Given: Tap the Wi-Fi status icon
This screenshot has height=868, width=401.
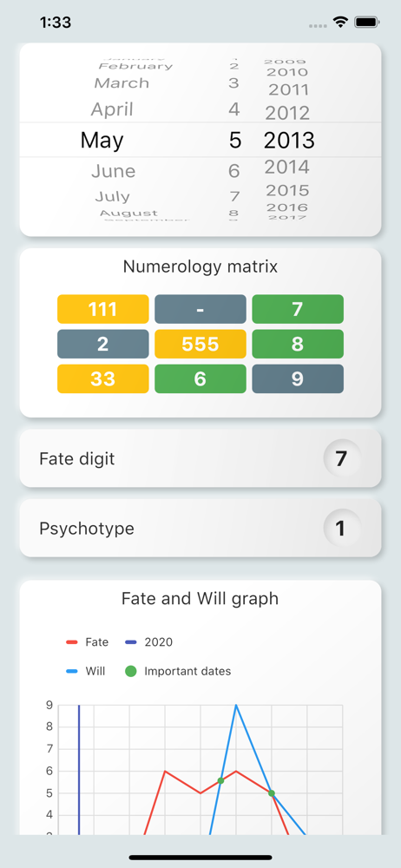Looking at the screenshot, I should coord(340,23).
